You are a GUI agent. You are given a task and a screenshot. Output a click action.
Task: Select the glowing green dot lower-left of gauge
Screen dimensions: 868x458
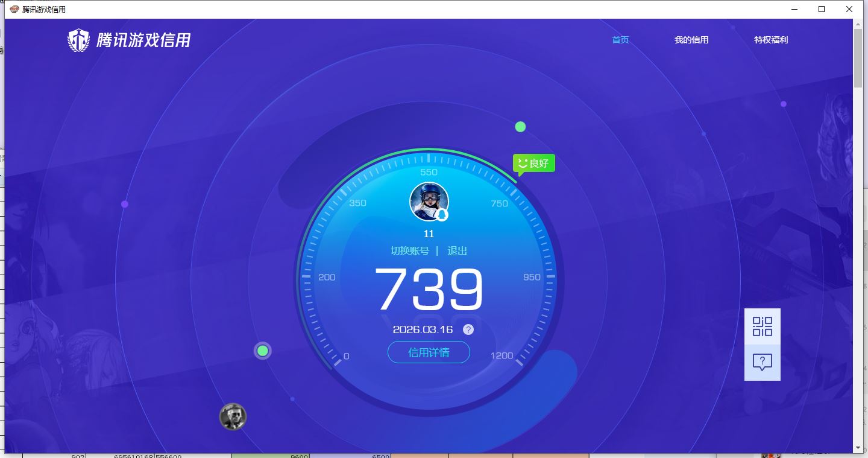(x=262, y=351)
